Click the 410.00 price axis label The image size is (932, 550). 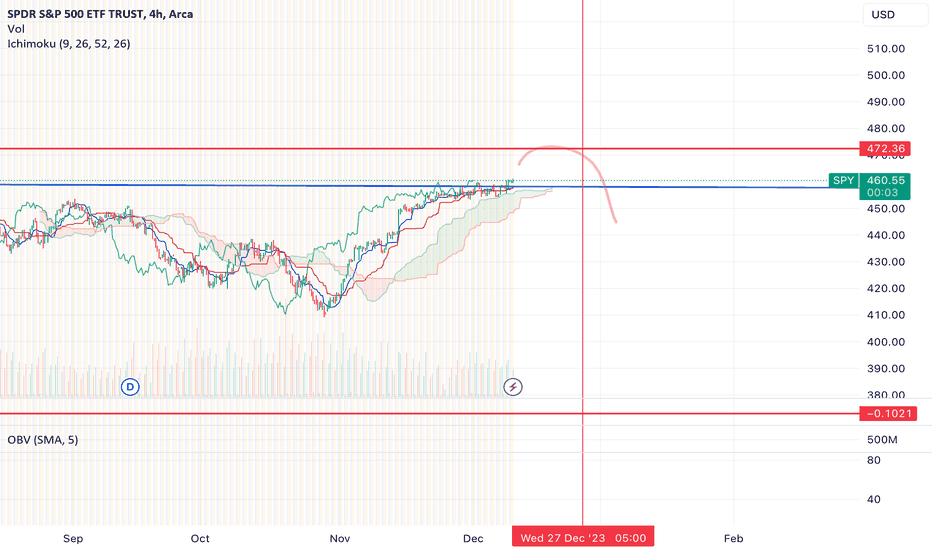[x=886, y=315]
